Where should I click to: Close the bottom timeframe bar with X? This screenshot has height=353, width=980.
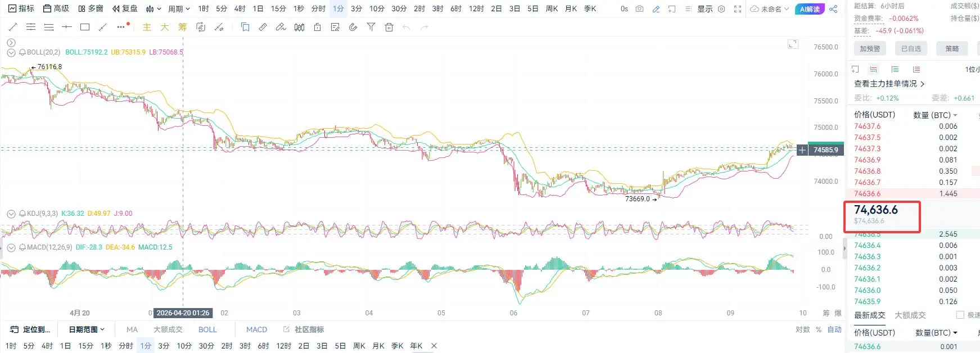point(434,346)
